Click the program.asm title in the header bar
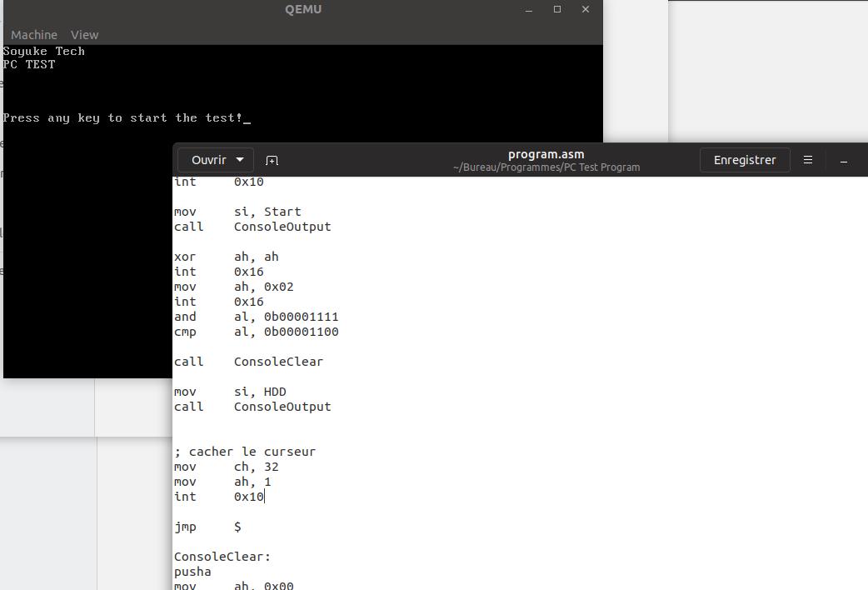Screen dimensions: 868x590 coord(546,154)
